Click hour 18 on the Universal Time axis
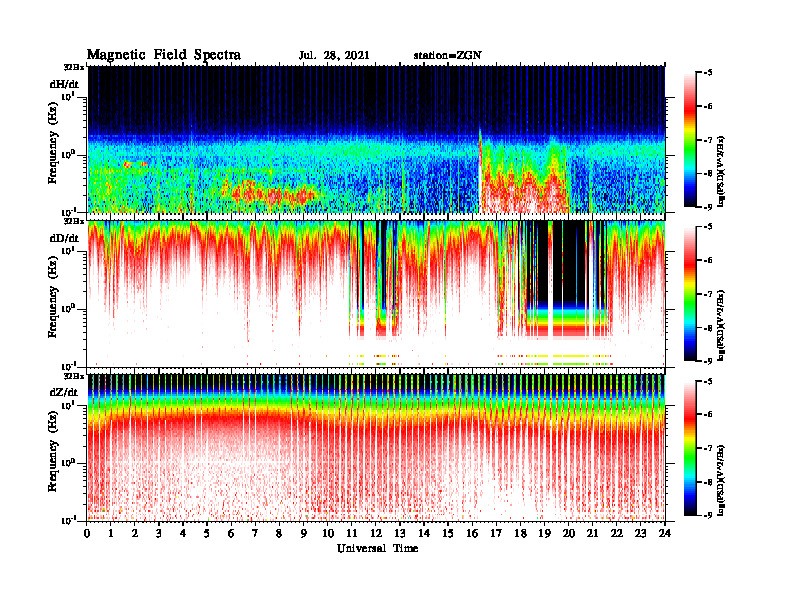The height and width of the screenshot is (612, 792). 521,534
